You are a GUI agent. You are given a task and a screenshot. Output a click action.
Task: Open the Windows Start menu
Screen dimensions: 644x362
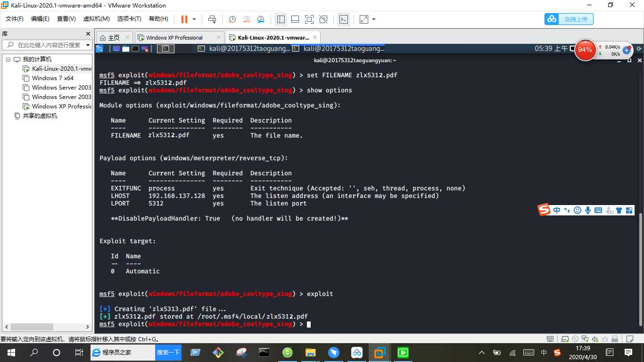[x=11, y=353]
